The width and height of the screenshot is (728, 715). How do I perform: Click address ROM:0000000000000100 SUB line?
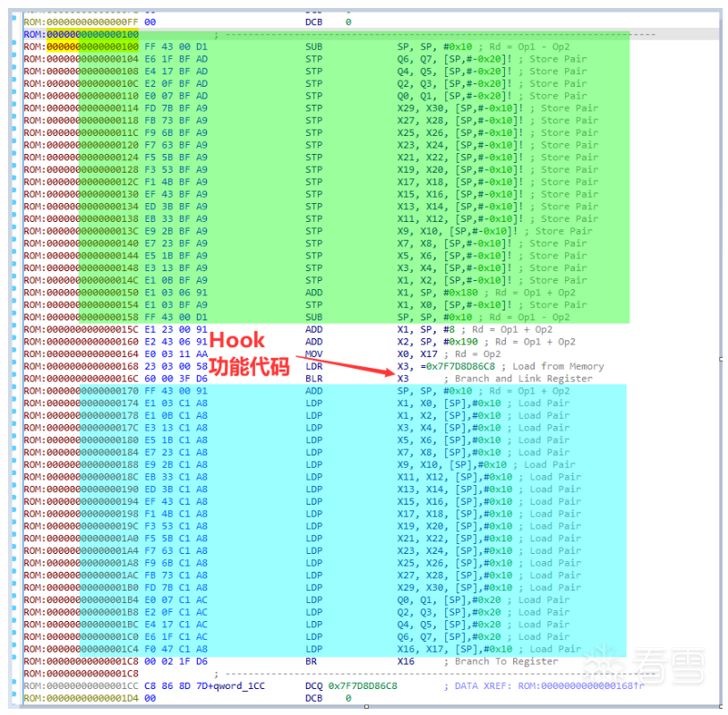click(297, 47)
